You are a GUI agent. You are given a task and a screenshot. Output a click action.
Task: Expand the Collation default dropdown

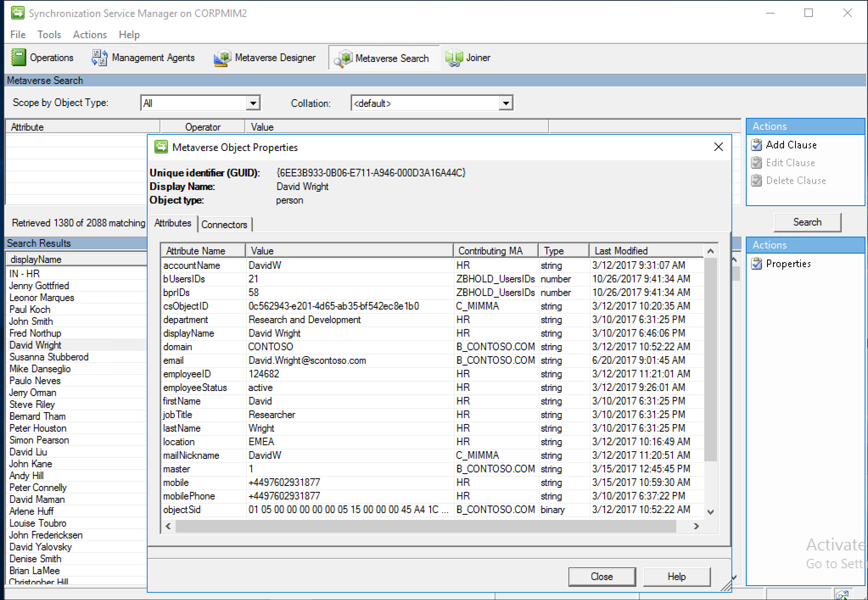[507, 103]
